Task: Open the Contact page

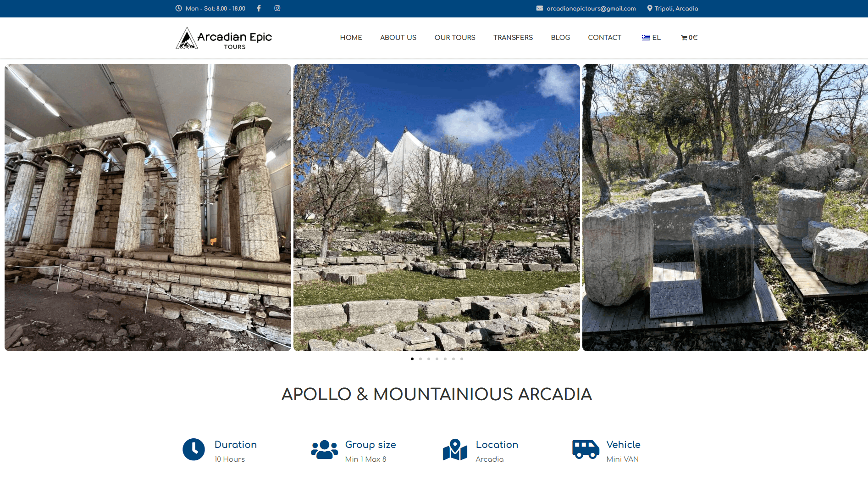Action: tap(604, 38)
